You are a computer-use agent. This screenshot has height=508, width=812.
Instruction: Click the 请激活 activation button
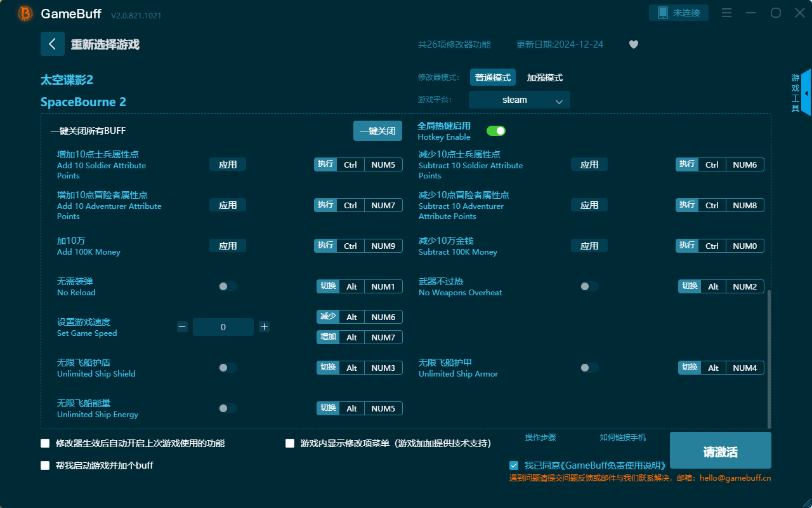tap(720, 450)
